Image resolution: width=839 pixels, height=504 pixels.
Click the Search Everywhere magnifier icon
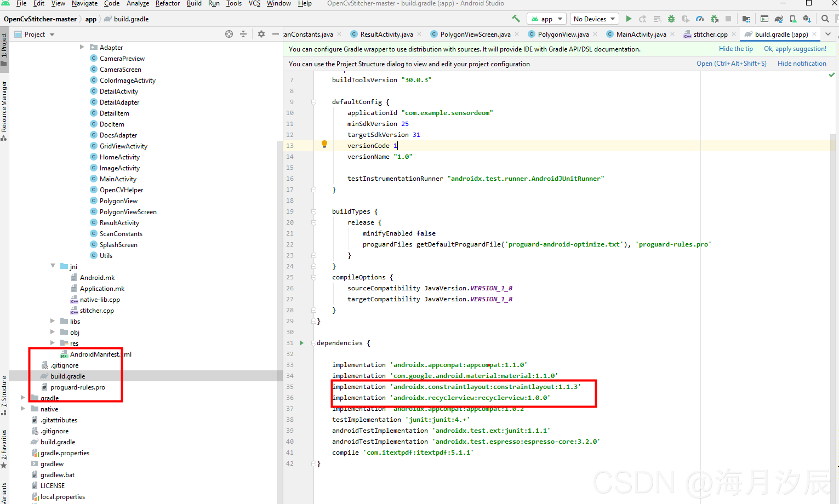click(x=825, y=19)
